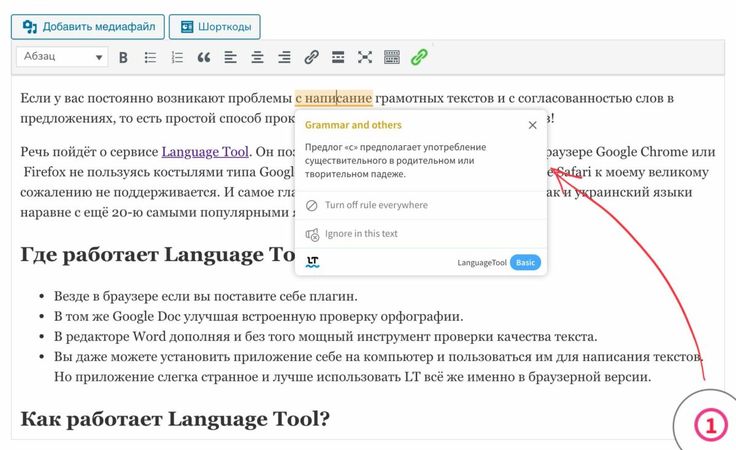Click the bullet 'В редакторе Word дополняя'
Image resolution: width=736 pixels, height=450 pixels.
(x=325, y=336)
